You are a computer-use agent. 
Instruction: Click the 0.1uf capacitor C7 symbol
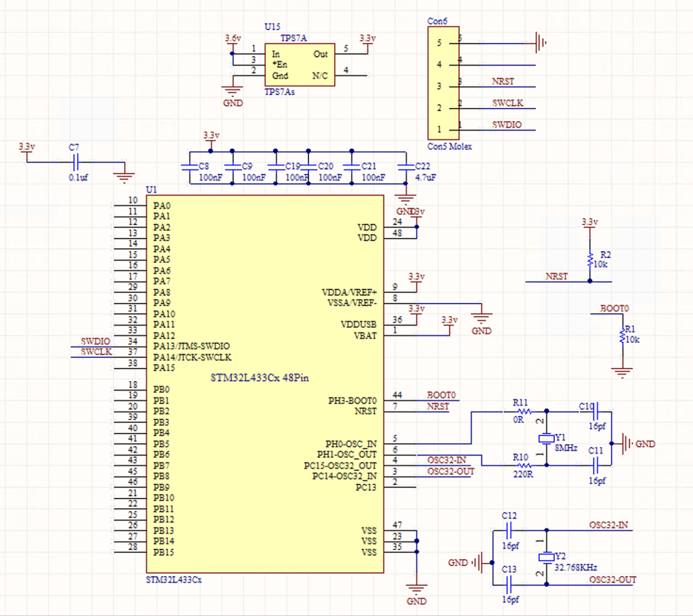coord(76,161)
